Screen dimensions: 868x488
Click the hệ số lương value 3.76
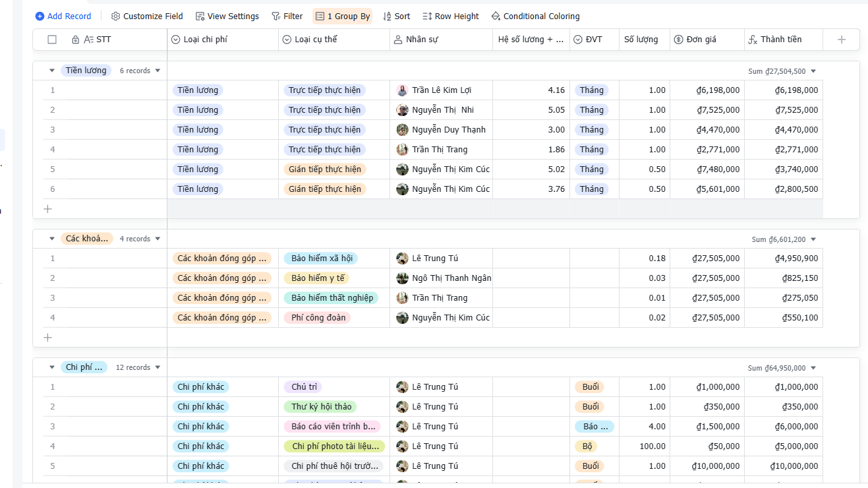556,189
